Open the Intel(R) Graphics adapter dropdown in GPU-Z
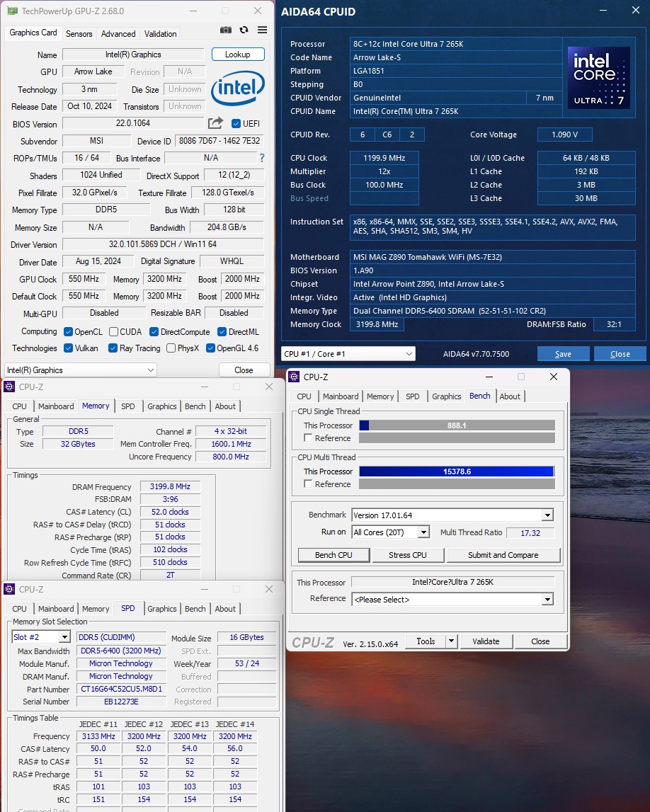Image resolution: width=650 pixels, height=812 pixels. 80,370
